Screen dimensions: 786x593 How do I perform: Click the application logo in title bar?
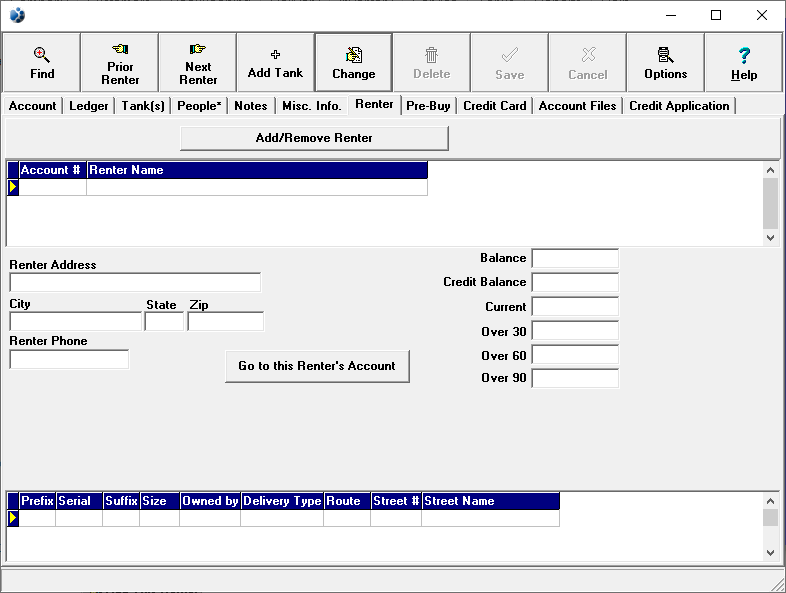[17, 15]
